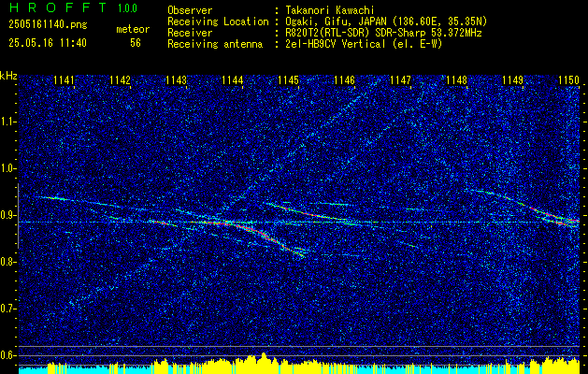Click the kHz axis unit label

click(8, 76)
